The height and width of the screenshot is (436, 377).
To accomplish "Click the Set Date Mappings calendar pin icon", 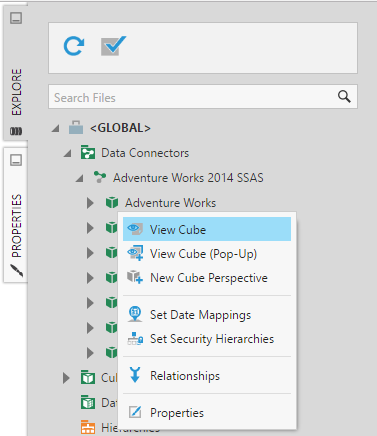I will (x=135, y=314).
